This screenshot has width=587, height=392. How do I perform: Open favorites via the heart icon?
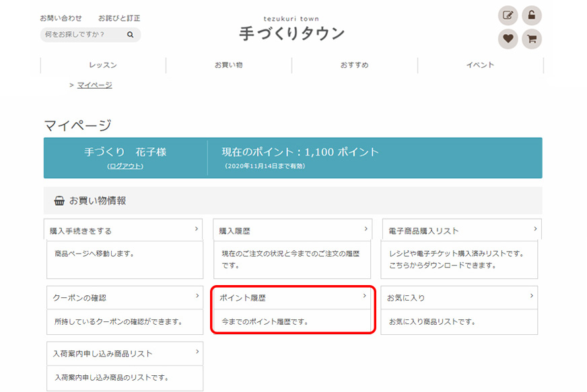[508, 39]
